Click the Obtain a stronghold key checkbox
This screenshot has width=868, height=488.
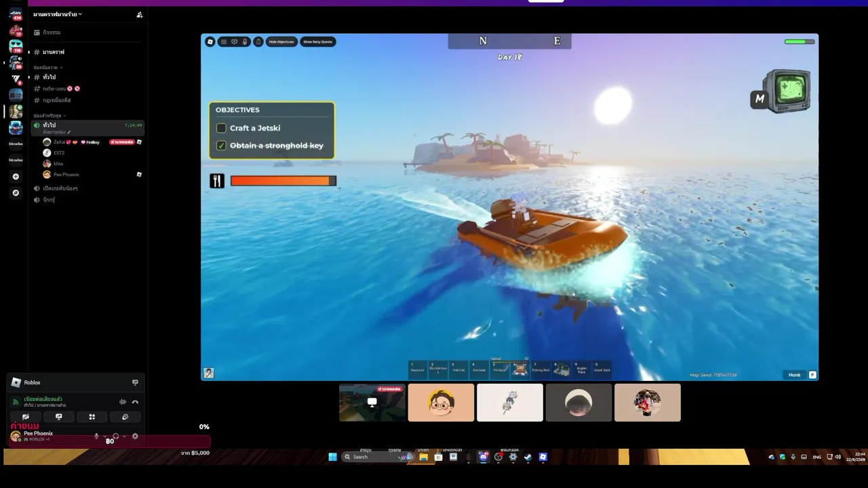tap(221, 146)
